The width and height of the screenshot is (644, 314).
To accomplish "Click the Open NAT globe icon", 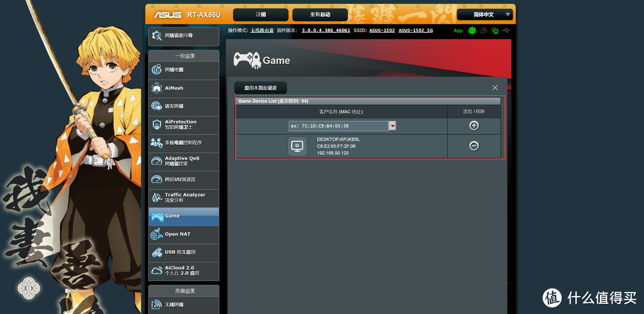I will 156,234.
